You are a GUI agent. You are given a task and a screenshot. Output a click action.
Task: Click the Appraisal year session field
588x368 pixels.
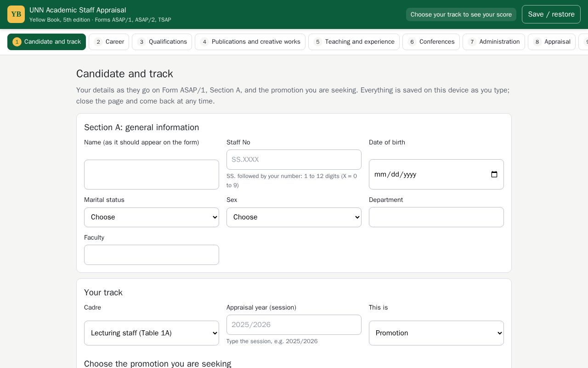(294, 325)
